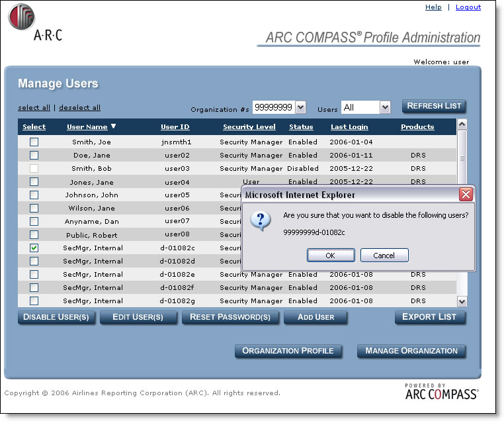
Task: Open the Organization # dropdown
Action: coord(300,107)
